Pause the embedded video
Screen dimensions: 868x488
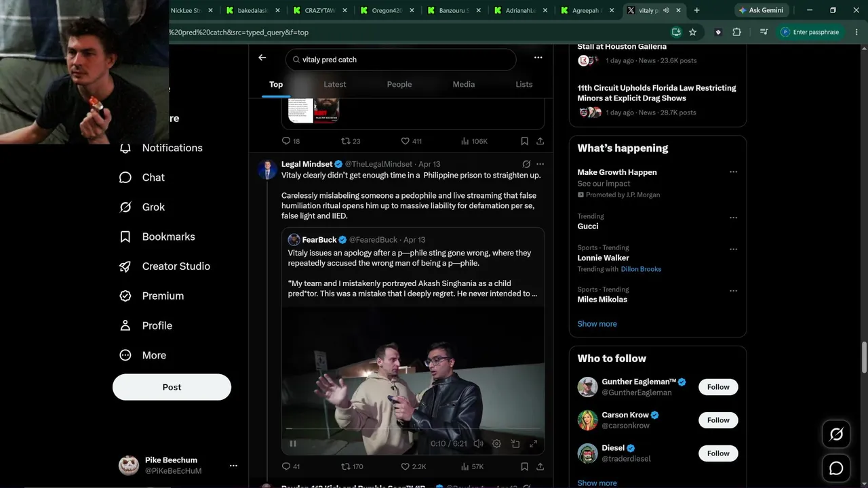[x=293, y=444]
